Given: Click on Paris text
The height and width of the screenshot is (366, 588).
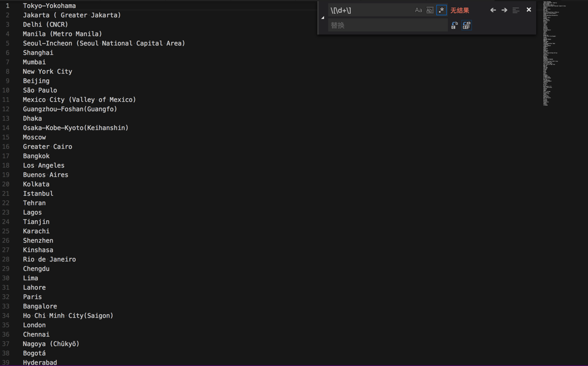Looking at the screenshot, I should [x=32, y=297].
